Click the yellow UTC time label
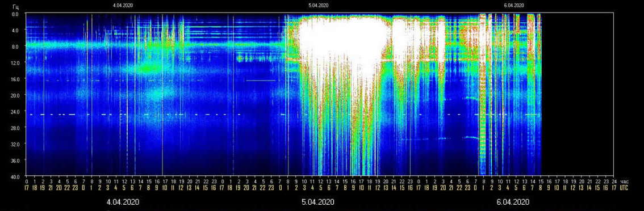The height and width of the screenshot is (211, 644). [x=624, y=188]
